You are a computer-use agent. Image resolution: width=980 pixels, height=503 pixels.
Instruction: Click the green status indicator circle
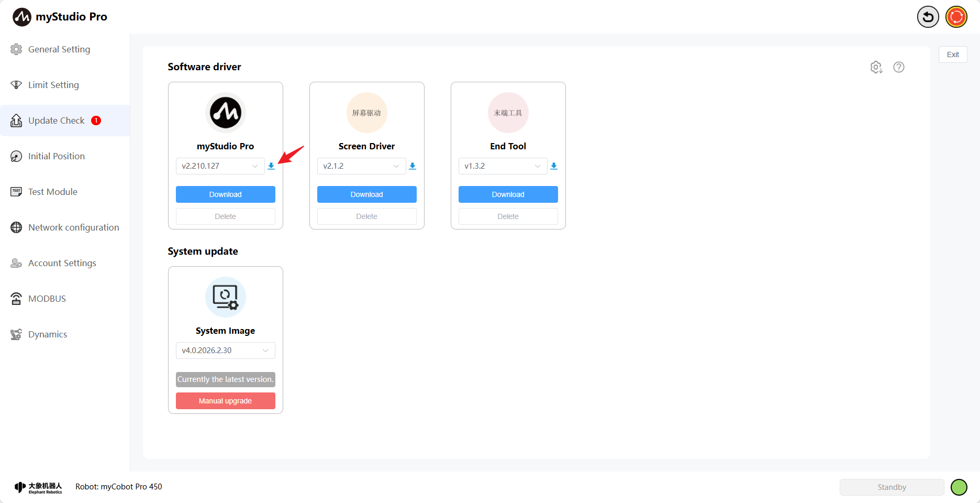coord(959,487)
